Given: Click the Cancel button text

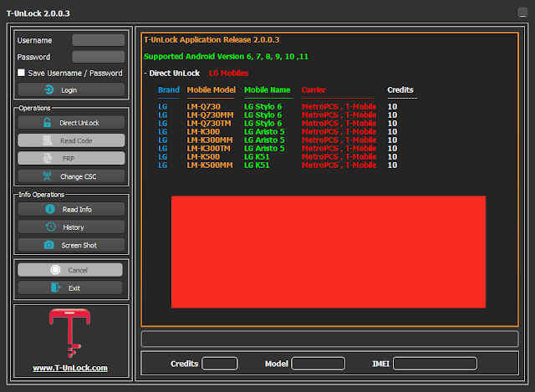Looking at the screenshot, I should [78, 270].
